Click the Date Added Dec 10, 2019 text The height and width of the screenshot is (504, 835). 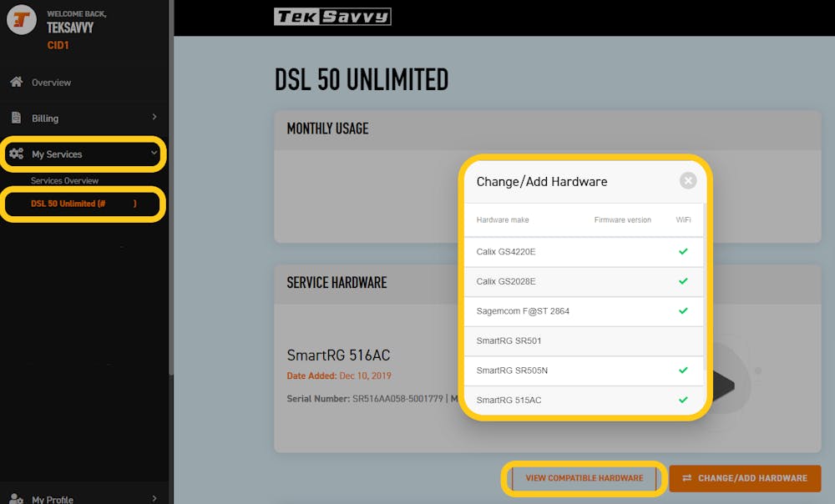(x=339, y=375)
